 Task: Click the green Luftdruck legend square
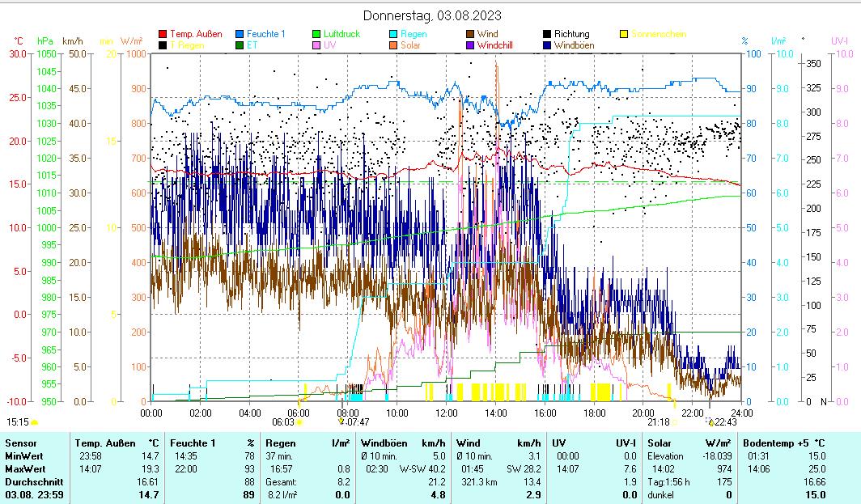tap(317, 34)
